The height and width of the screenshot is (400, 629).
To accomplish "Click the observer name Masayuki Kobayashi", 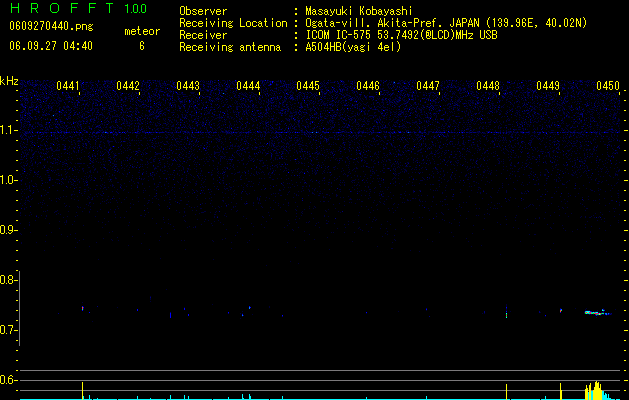I will click(x=359, y=11).
